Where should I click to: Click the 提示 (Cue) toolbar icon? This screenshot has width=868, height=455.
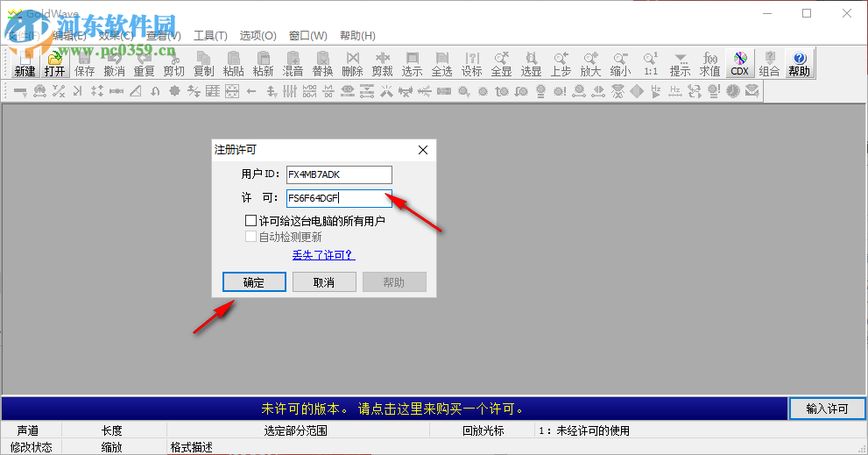click(681, 63)
